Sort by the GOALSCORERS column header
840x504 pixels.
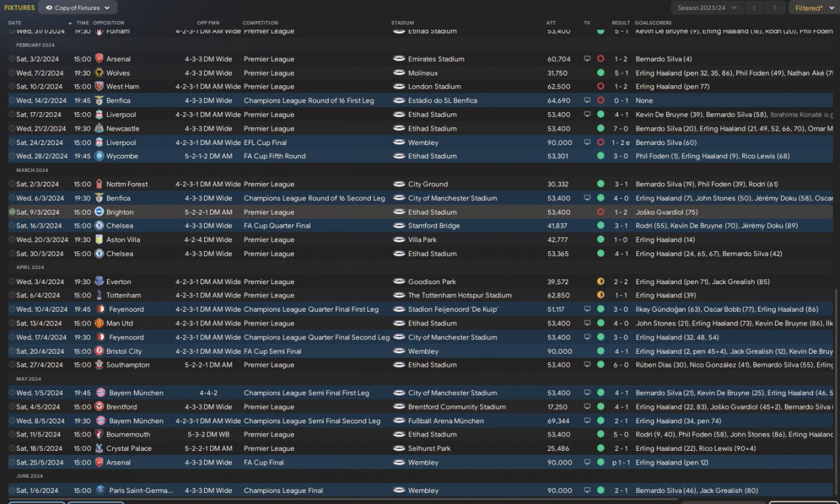[653, 23]
